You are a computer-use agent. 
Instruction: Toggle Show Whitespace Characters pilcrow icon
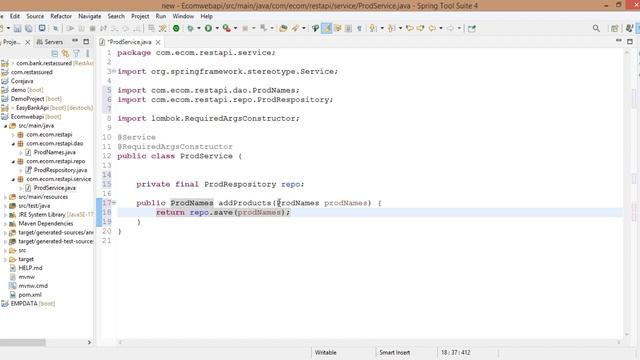359,28
